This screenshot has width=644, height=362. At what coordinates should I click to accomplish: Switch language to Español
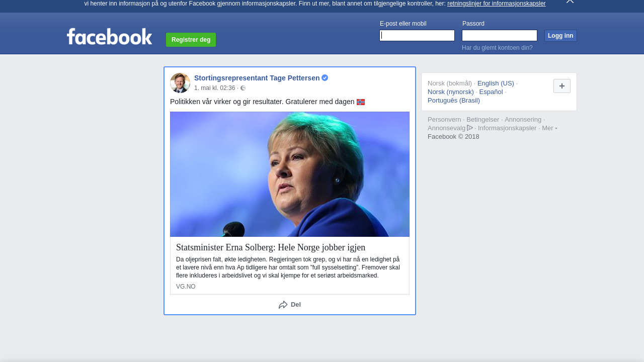pos(491,92)
